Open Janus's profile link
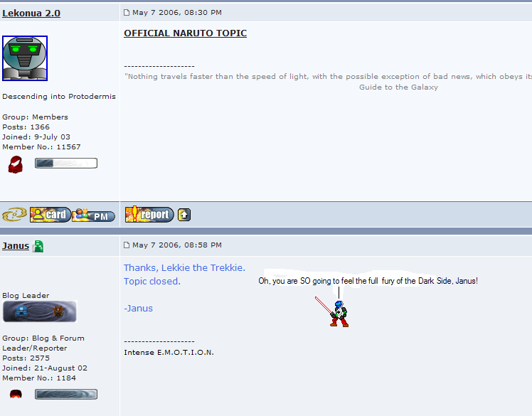This screenshot has height=416, width=532. (x=16, y=245)
